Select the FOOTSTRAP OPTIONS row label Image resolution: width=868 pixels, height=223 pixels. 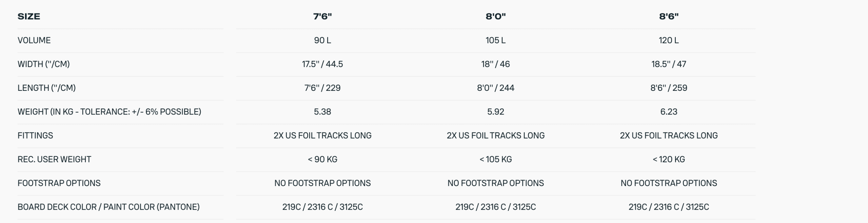59,183
